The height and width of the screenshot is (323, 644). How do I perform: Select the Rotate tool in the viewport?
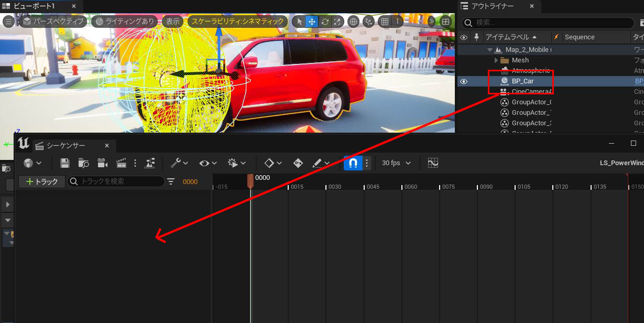pos(325,21)
